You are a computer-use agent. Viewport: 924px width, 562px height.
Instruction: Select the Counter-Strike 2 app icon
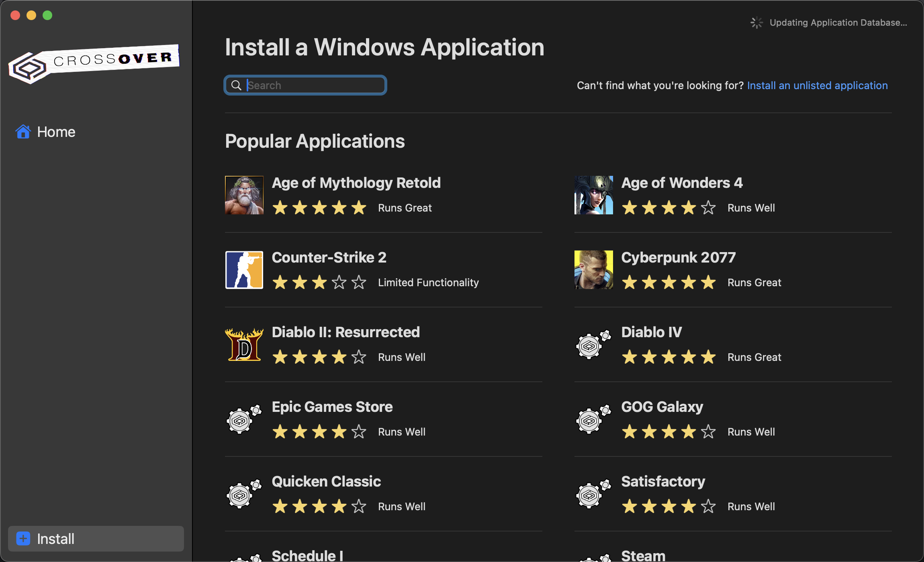pos(244,270)
